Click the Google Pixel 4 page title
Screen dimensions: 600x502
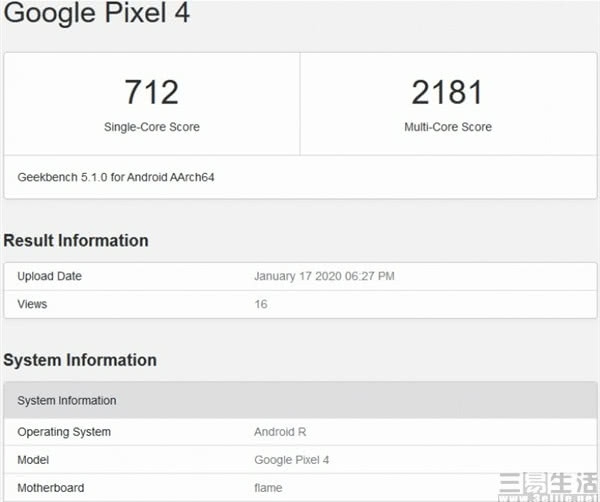96,14
